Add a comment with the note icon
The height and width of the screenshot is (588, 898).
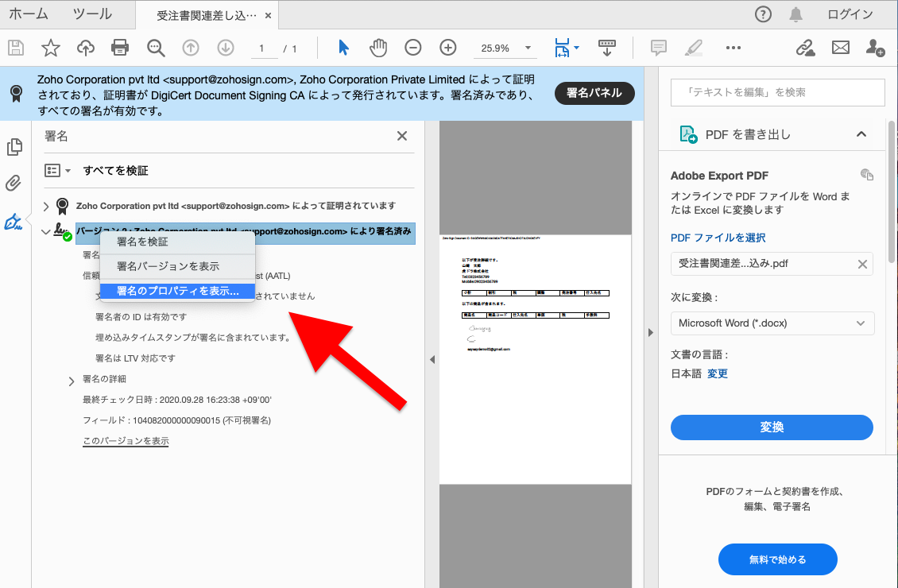659,48
